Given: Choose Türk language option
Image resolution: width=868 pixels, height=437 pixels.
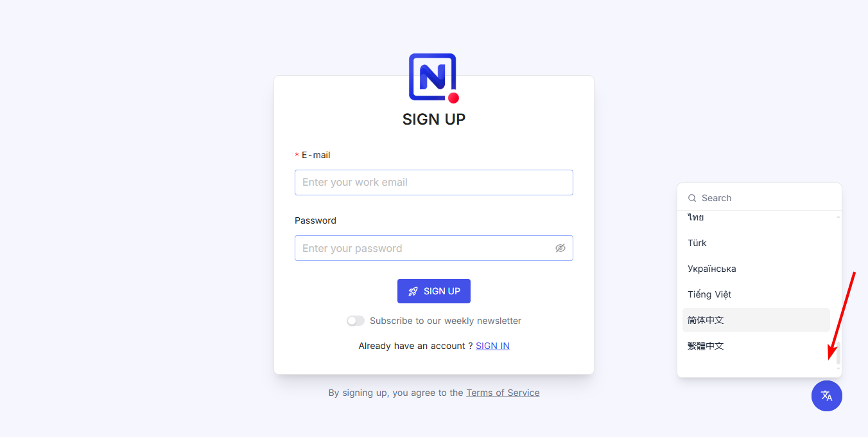Looking at the screenshot, I should tap(697, 243).
